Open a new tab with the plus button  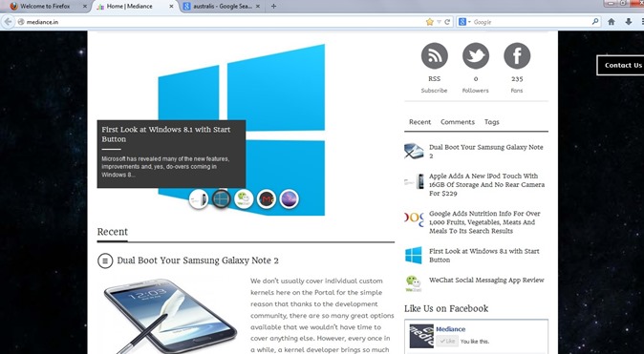pos(273,6)
